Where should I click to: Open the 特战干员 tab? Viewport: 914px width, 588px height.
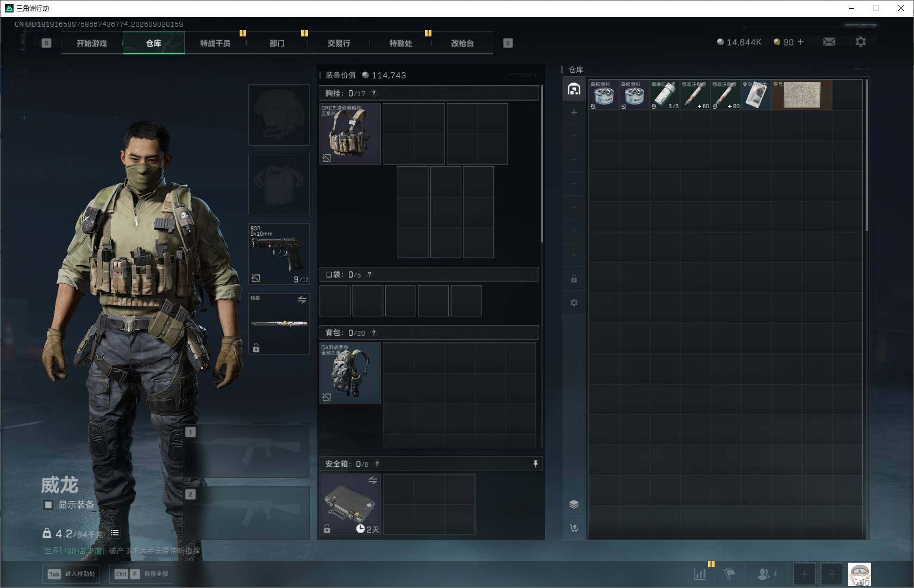215,43
